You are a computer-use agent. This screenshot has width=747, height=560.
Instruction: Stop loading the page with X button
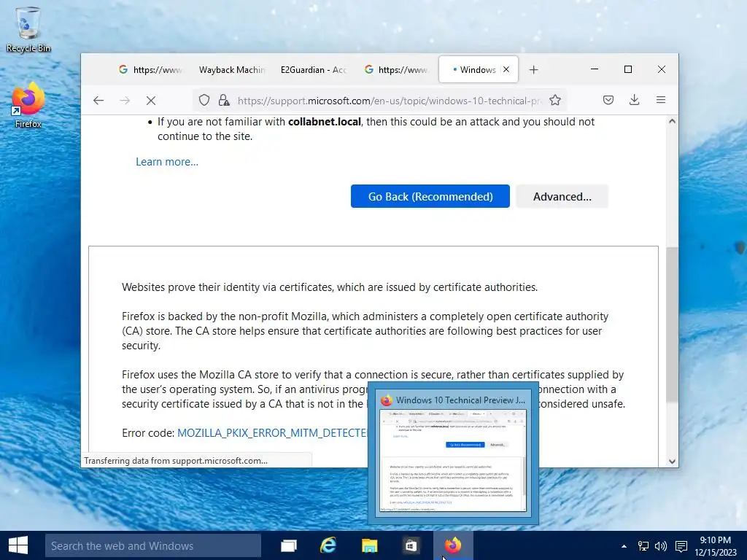pos(151,101)
